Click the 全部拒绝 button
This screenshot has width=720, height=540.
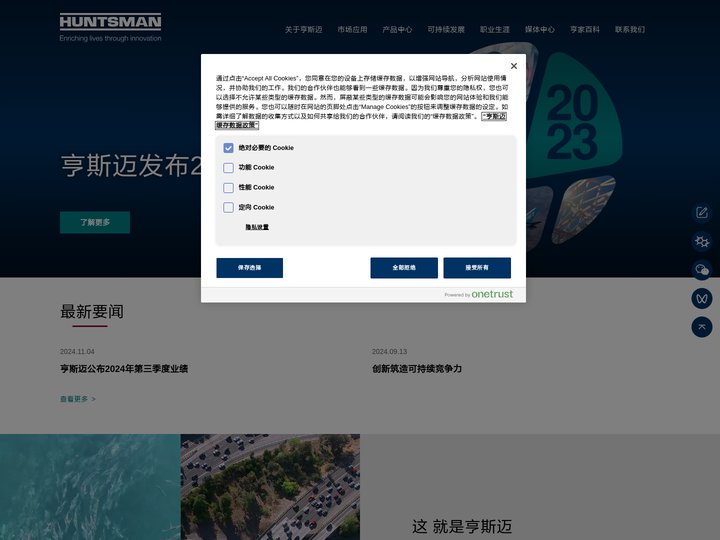[x=404, y=268]
